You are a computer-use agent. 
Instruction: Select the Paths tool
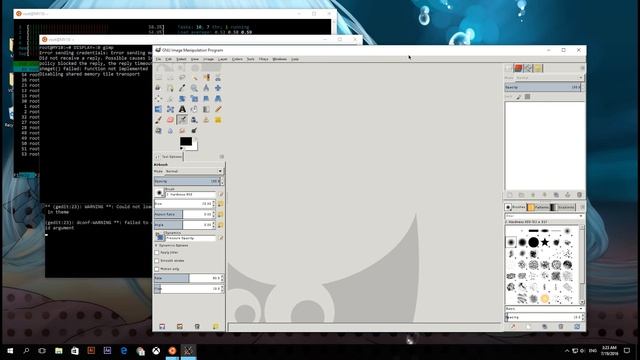point(170,88)
